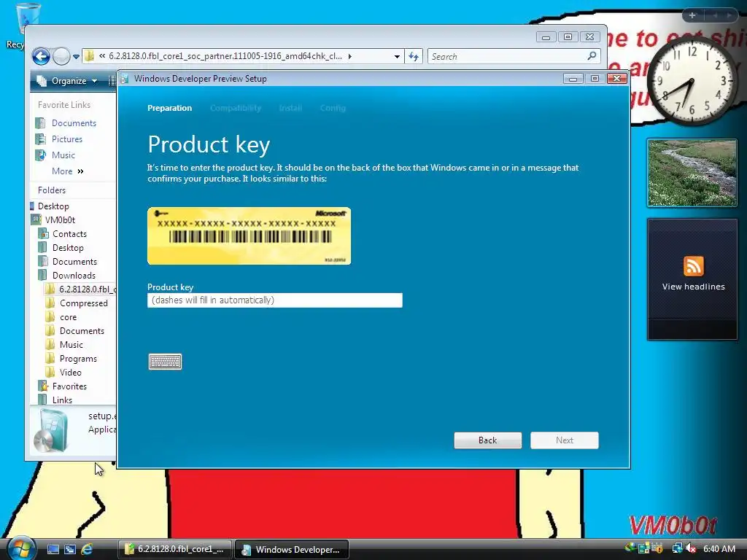Open the address bar history dropdown

click(x=397, y=57)
